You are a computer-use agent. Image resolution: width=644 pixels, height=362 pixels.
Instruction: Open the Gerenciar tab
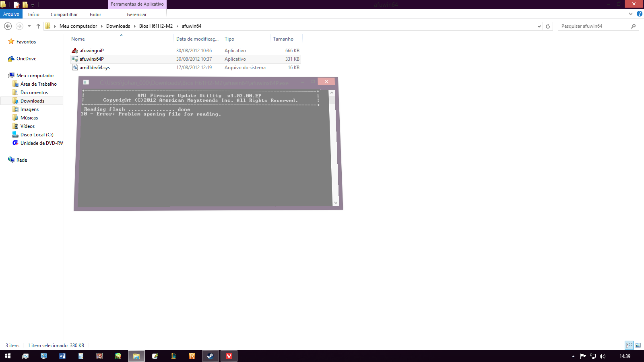(137, 14)
